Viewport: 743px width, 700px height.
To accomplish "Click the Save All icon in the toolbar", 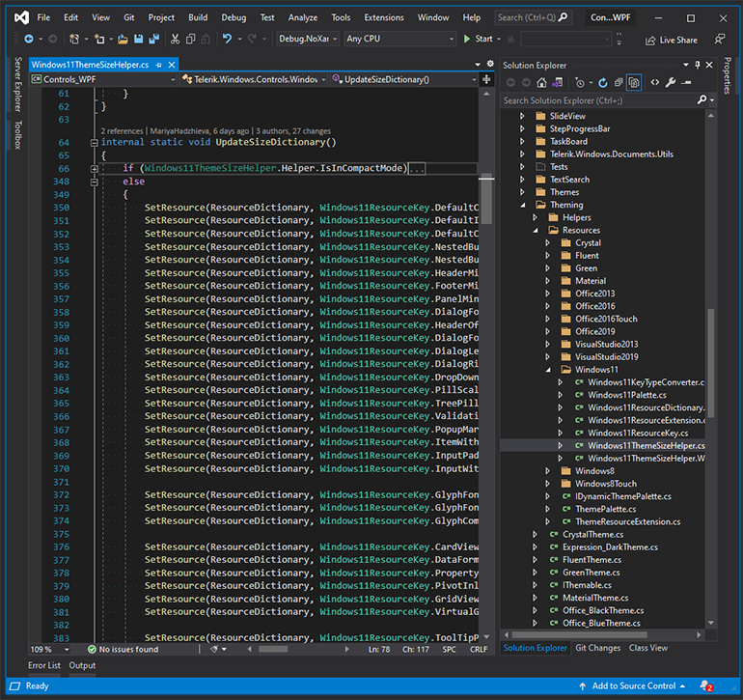I will (x=153, y=39).
